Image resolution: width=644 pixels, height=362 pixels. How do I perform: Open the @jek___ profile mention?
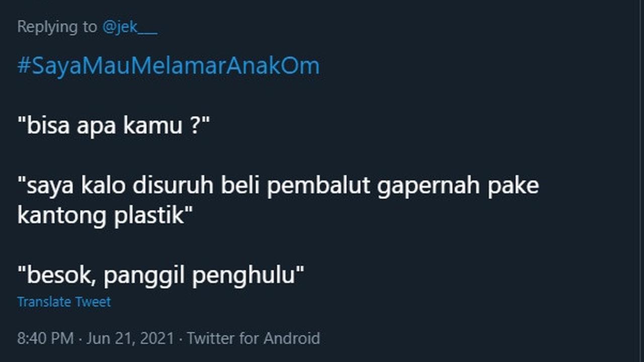coord(130,27)
